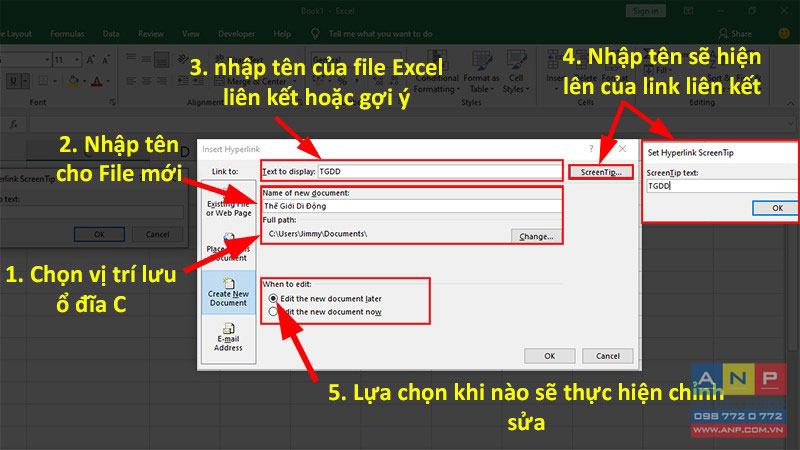Expand the Borders dropdown arrow
Screen dimensions: 800x450
click(54, 81)
